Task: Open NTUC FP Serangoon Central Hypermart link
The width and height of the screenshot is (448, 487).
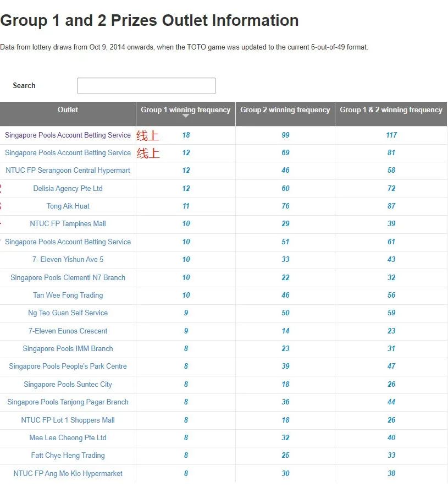Action: point(68,171)
